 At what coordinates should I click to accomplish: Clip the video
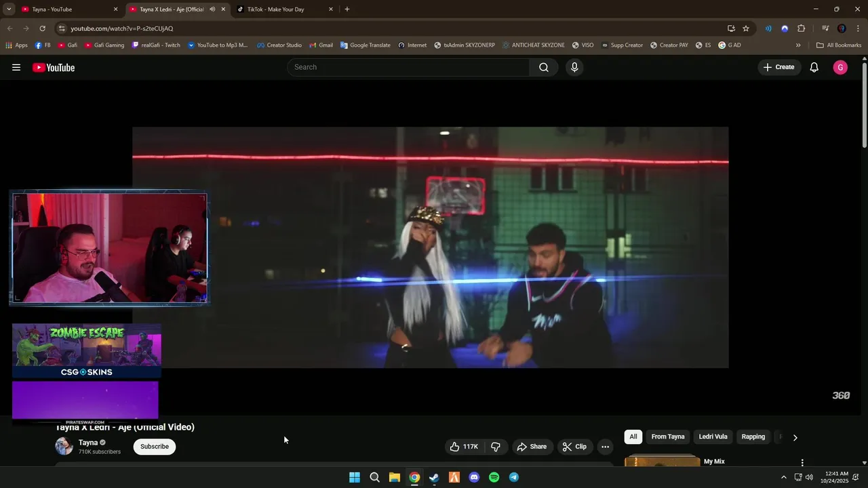574,447
